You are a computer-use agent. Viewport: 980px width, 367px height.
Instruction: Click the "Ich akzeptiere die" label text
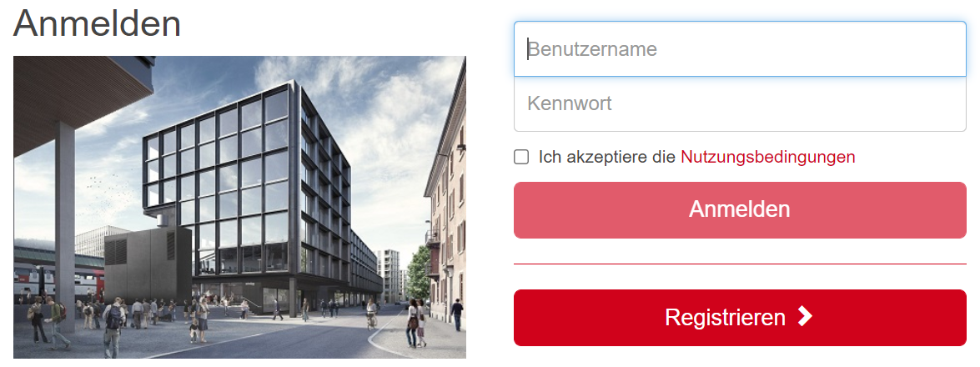(606, 157)
